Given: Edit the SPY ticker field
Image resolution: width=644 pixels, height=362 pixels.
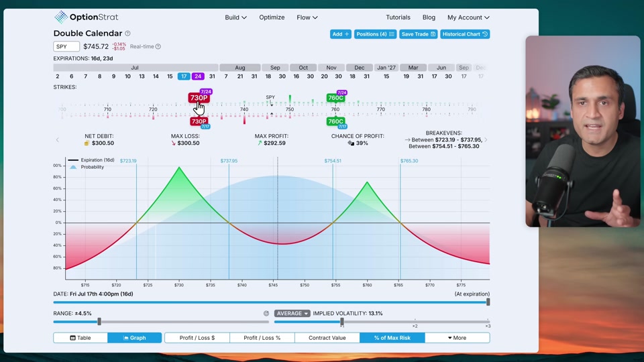Looking at the screenshot, I should click(x=66, y=46).
